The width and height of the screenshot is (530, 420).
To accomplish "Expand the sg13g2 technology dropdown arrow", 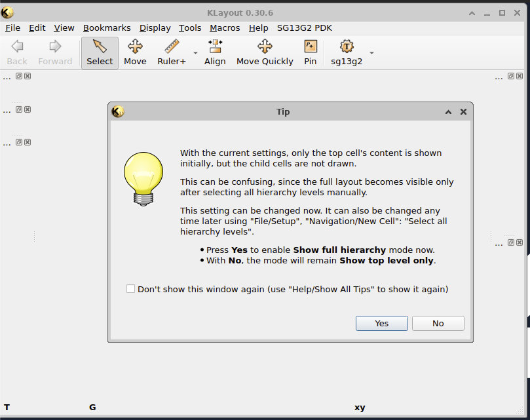I will pos(372,52).
